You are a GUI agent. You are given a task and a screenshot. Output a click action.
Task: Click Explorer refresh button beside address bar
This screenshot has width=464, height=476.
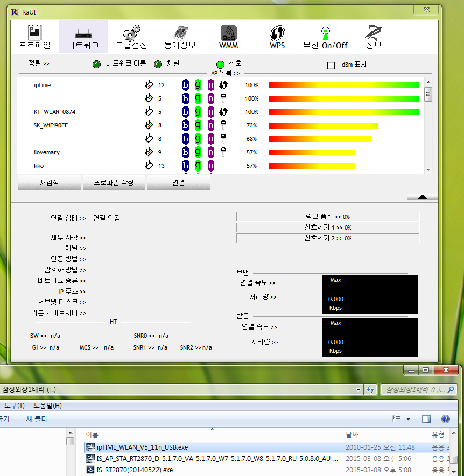(x=370, y=389)
